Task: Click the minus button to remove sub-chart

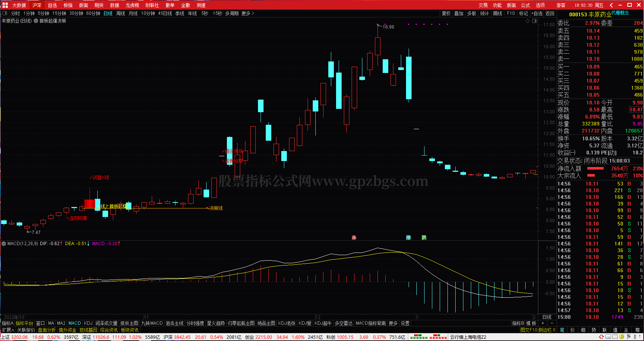Action: 551,323
